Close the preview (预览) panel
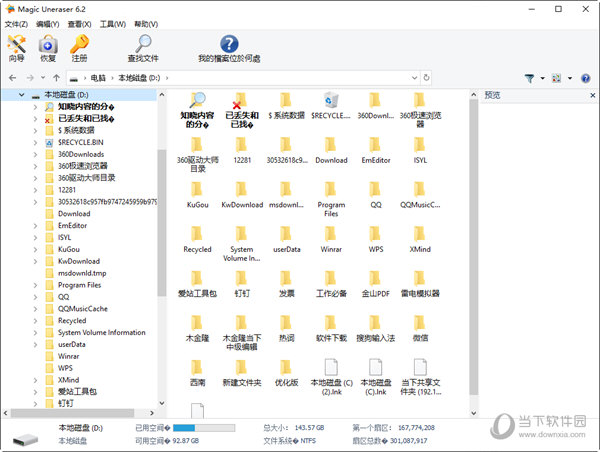The height and width of the screenshot is (452, 600). [593, 95]
